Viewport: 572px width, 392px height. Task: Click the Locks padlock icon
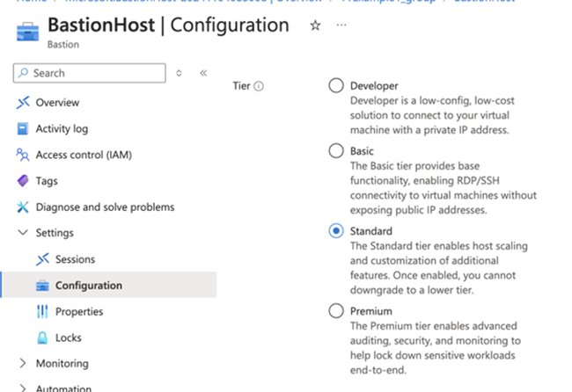[42, 338]
